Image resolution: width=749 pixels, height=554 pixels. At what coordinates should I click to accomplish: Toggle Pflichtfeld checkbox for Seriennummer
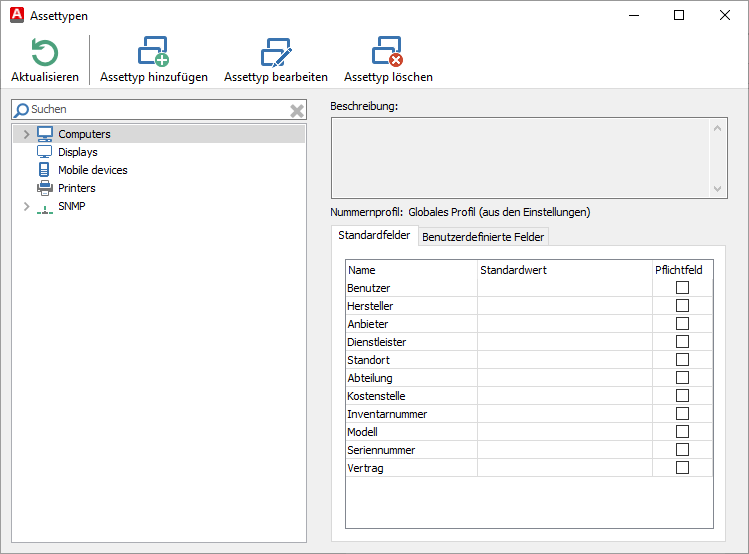[x=682, y=450]
